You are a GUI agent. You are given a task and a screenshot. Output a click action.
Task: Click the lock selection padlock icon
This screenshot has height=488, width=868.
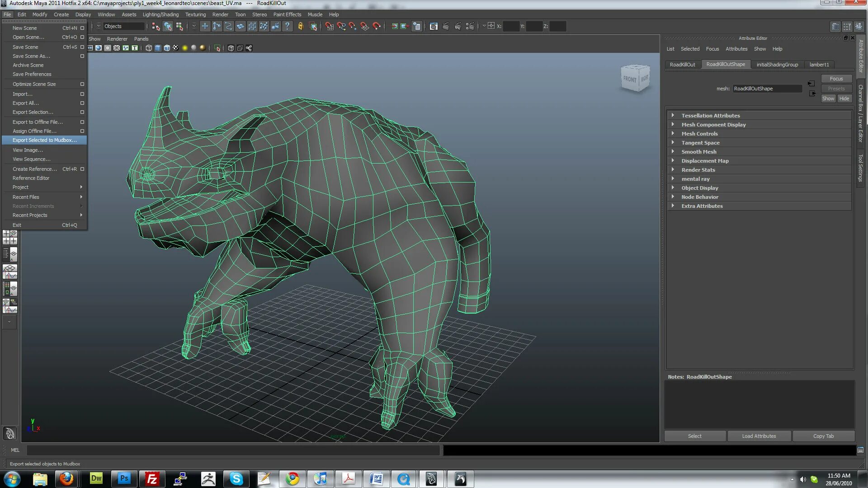click(300, 27)
